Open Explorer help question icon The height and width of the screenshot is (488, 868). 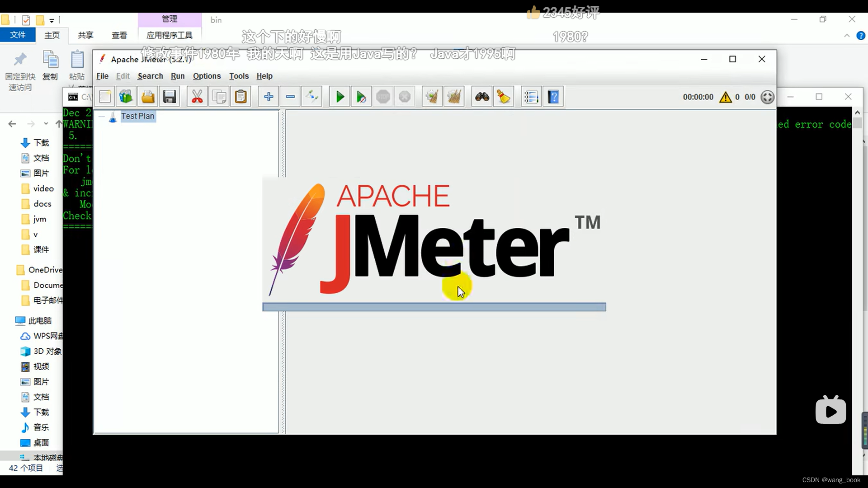(x=861, y=36)
